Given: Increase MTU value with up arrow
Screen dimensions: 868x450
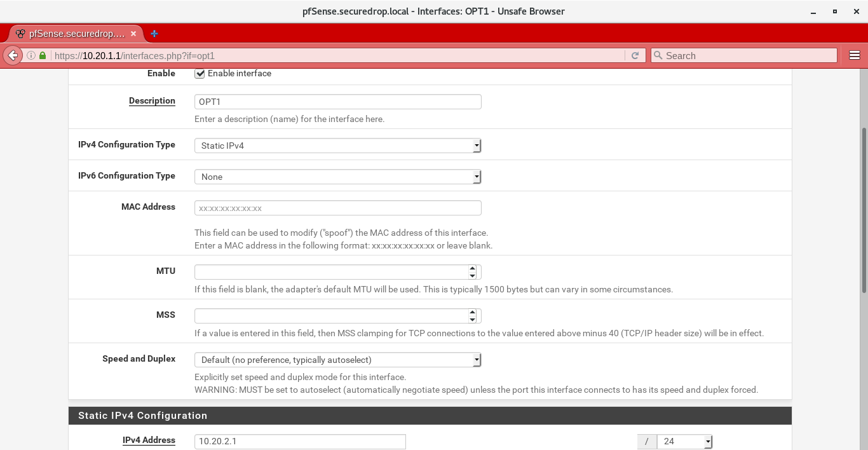Looking at the screenshot, I should 472,268.
